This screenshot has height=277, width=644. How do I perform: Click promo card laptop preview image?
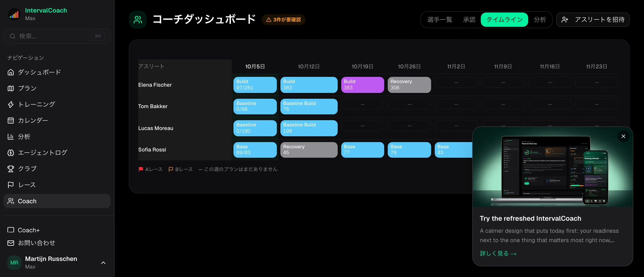[553, 167]
